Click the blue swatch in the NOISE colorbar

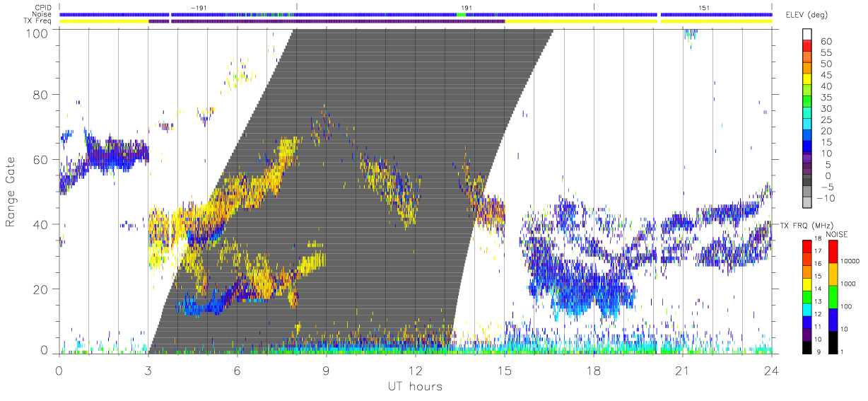[833, 318]
